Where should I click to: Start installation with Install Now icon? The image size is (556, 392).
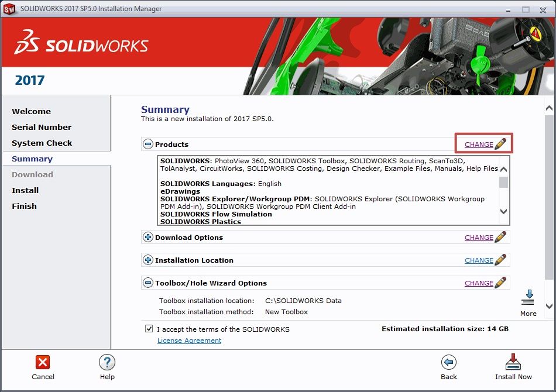coord(513,362)
